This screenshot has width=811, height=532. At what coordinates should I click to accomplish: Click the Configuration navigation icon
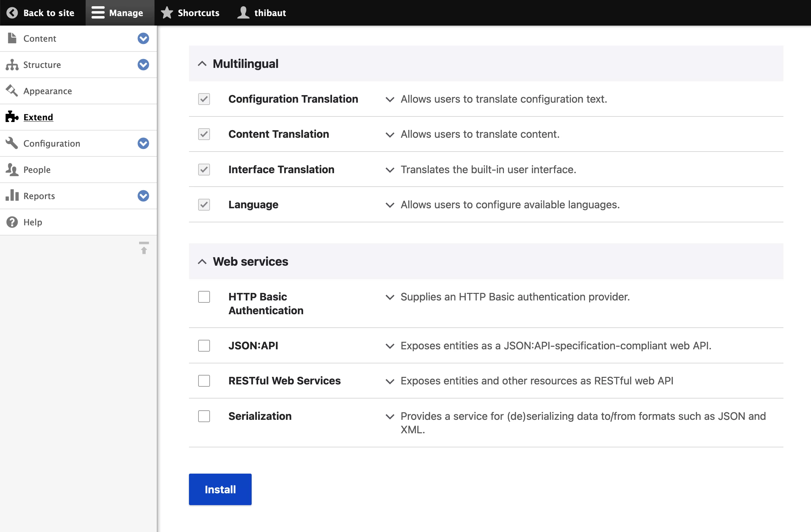[11, 142]
